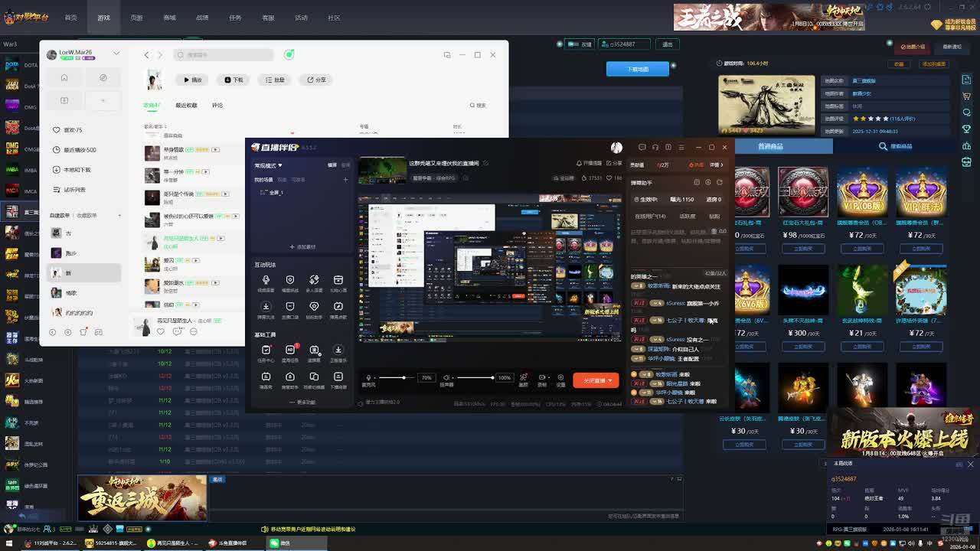Select the 普通商品 tab in the shop
The height and width of the screenshot is (551, 980).
click(770, 146)
